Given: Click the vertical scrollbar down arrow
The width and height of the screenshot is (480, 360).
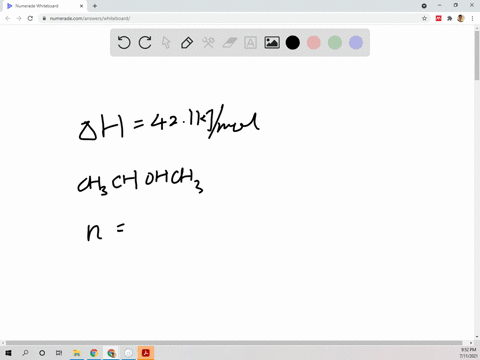Looking at the screenshot, I should (x=477, y=337).
